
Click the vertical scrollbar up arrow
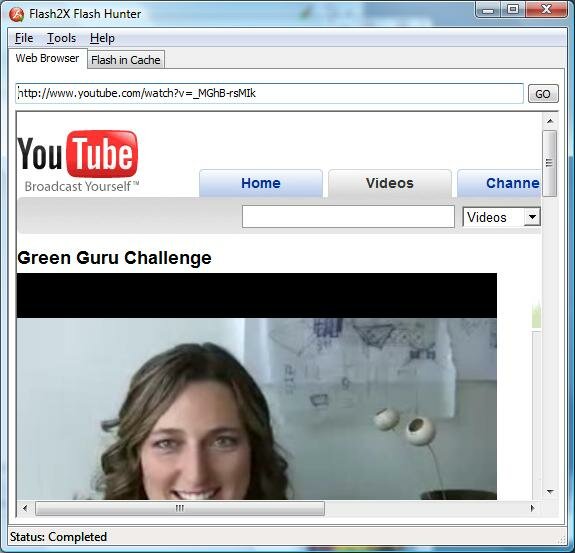click(x=550, y=121)
